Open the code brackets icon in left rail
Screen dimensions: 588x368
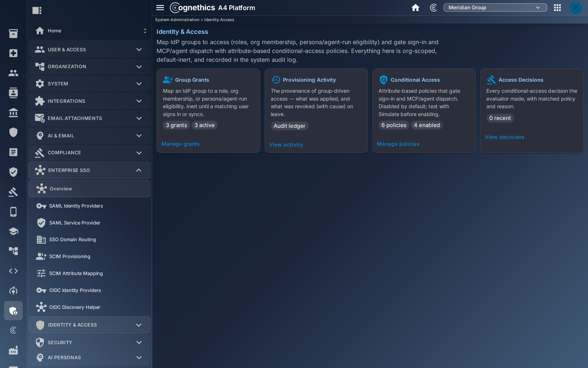[13, 271]
